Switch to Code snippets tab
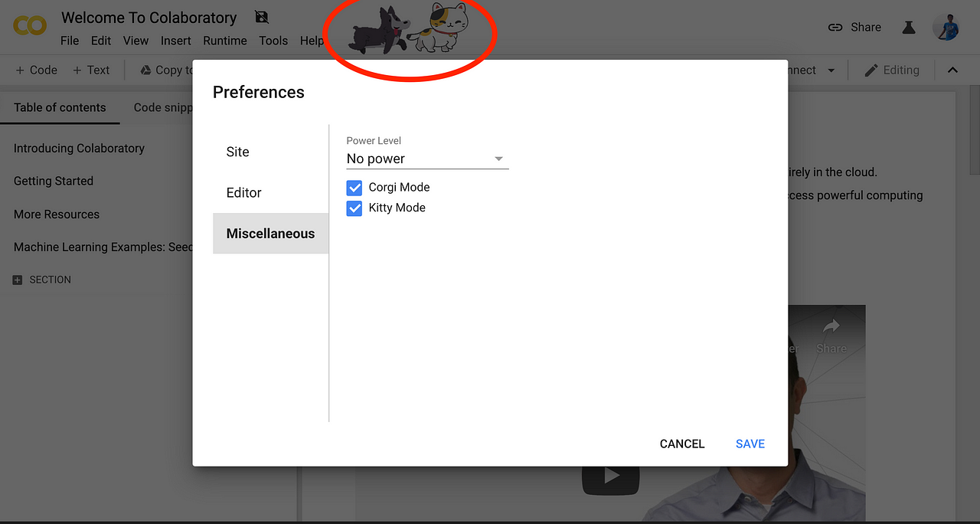This screenshot has width=980, height=524. tap(163, 107)
